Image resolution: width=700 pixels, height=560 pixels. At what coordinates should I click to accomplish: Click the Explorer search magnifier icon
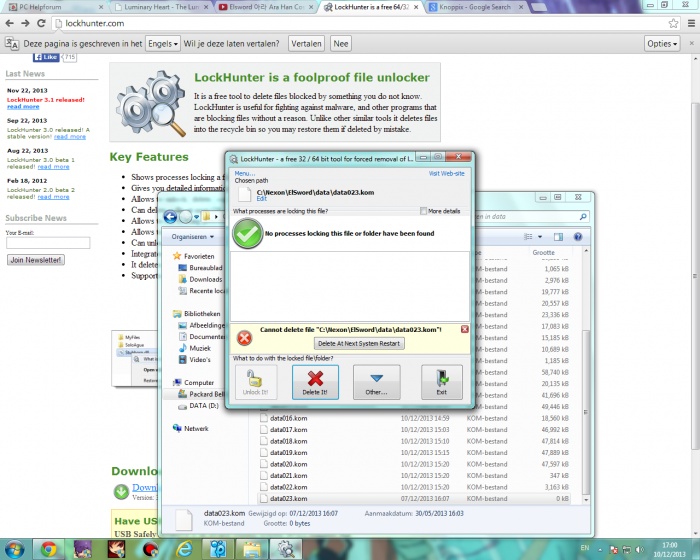[583, 217]
